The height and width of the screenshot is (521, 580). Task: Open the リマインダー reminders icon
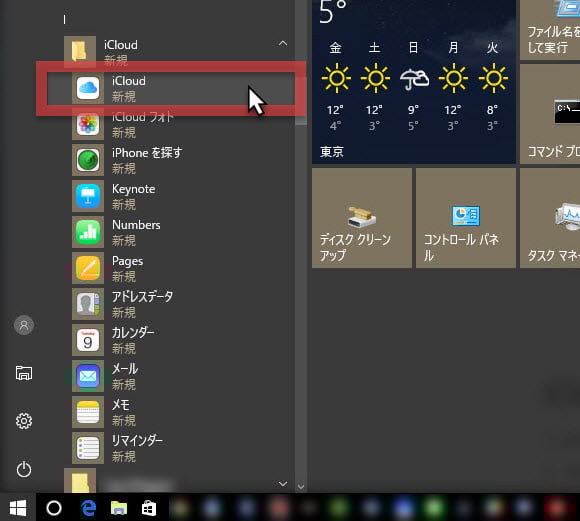click(88, 448)
